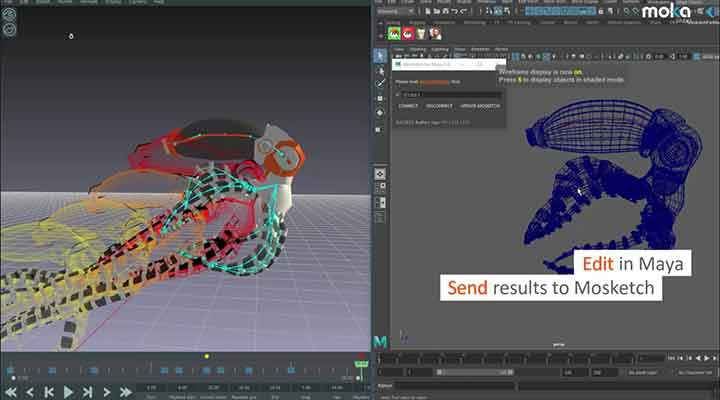Pick the Paint selection tool in Maya
The width and height of the screenshot is (720, 400).
point(380,84)
